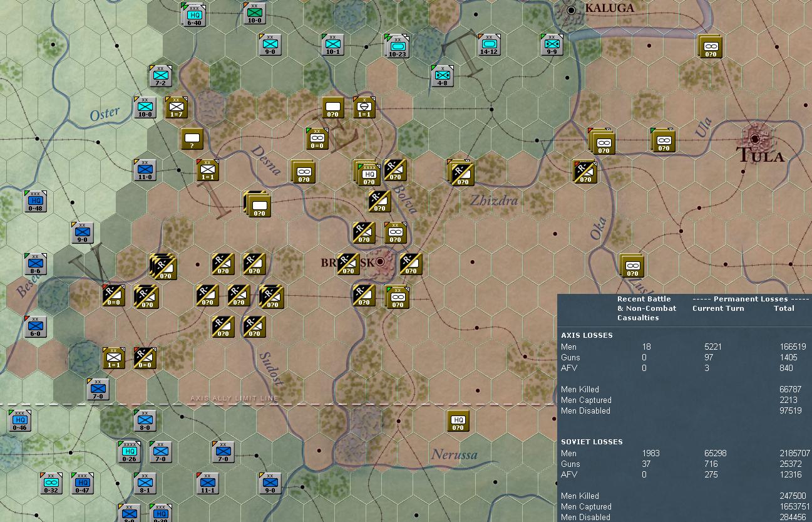812x522 pixels.
Task: Select the cyan 10-0 division by Oster
Action: (x=145, y=108)
